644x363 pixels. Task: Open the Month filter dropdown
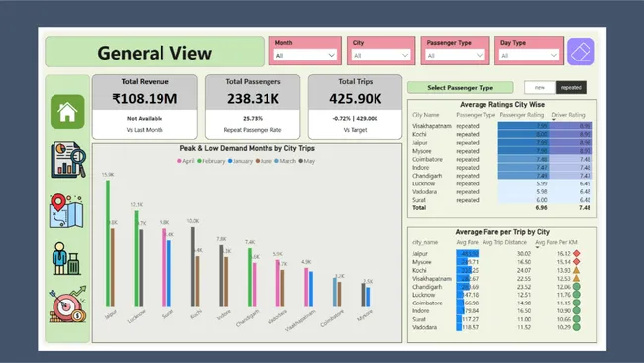tap(305, 56)
